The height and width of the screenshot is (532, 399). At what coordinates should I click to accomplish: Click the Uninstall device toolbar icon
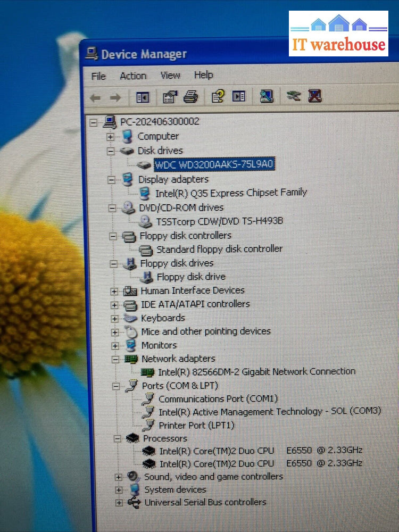coord(315,96)
